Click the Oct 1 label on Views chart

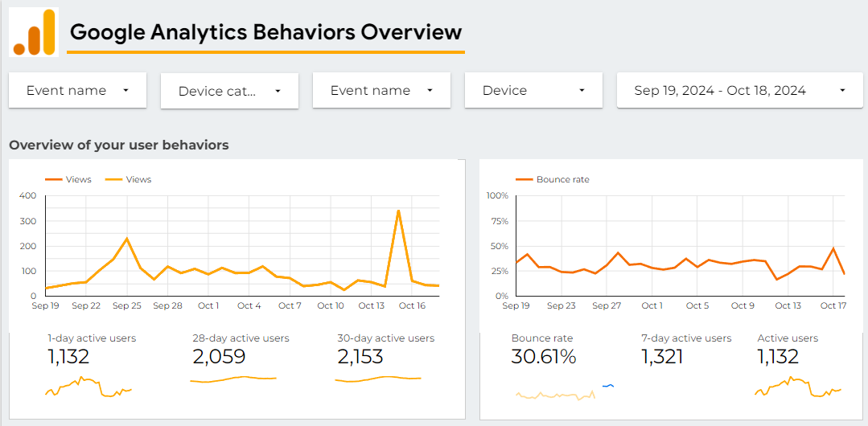(208, 305)
